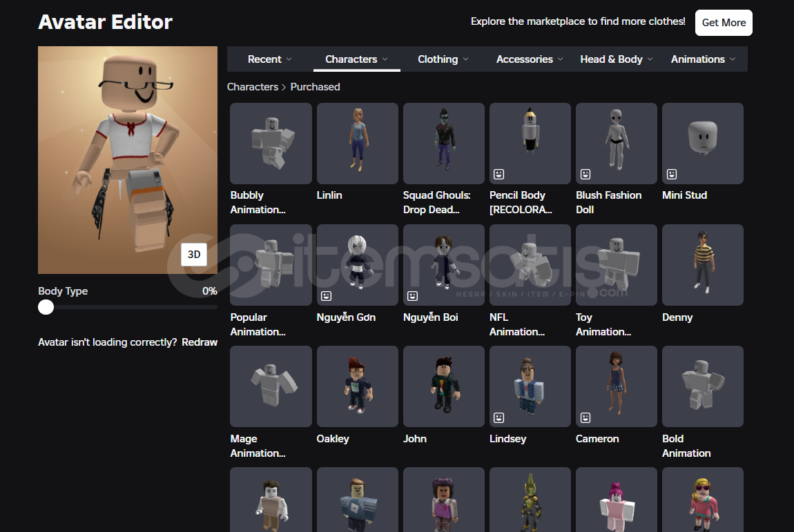This screenshot has width=794, height=532.
Task: Click the Avatar Editor heading
Action: point(106,22)
